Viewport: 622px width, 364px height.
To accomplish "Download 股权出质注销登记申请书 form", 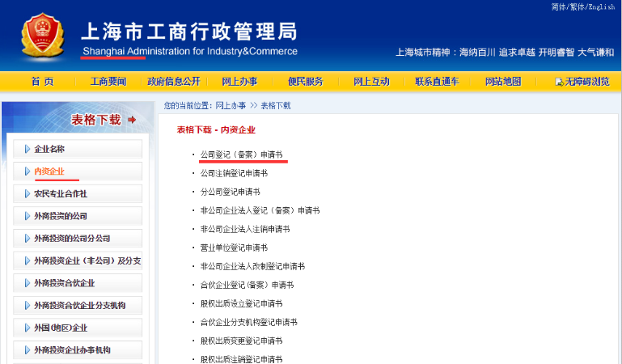I will (x=242, y=359).
